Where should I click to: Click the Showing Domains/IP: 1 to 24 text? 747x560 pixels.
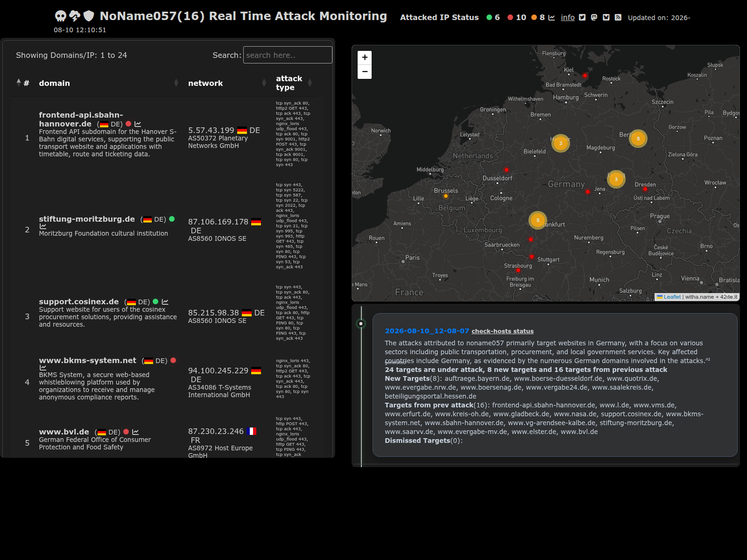coord(71,55)
